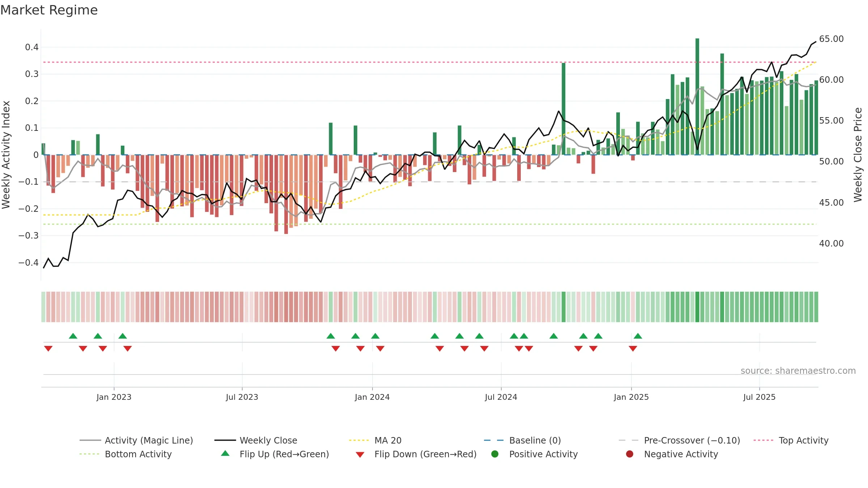
Task: Click the Jul 2025 axis label
Action: click(759, 397)
